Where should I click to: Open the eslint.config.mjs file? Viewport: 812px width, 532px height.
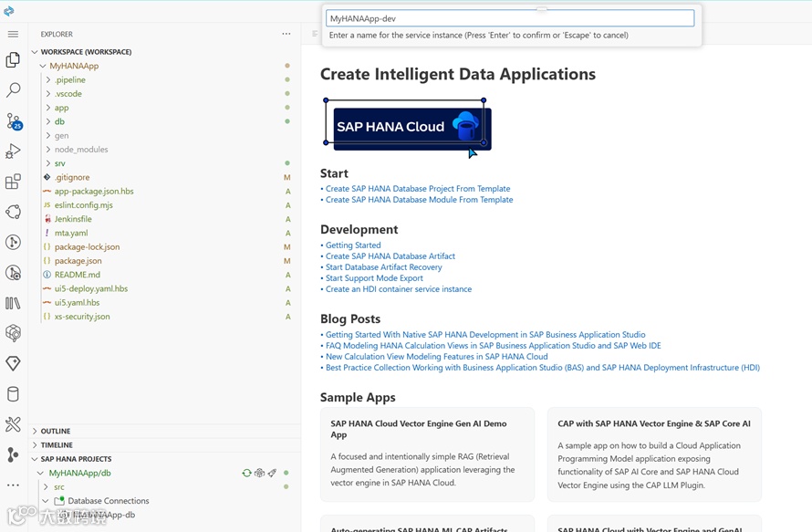click(x=84, y=205)
